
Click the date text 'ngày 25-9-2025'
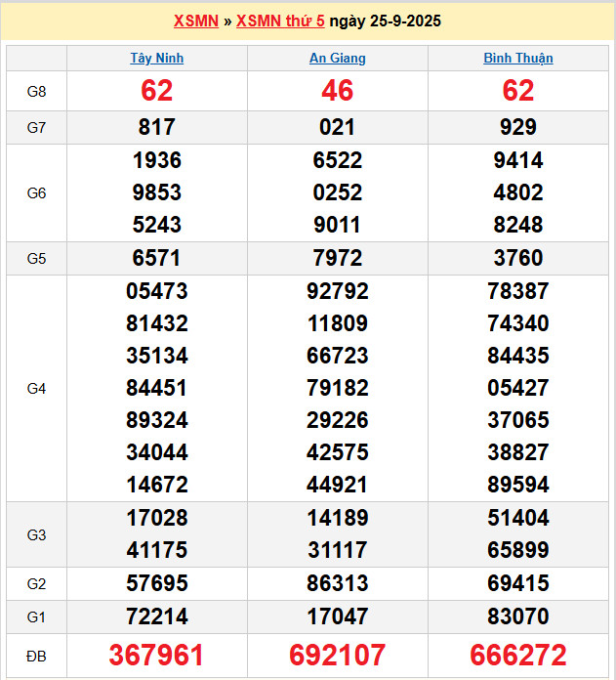(x=385, y=21)
